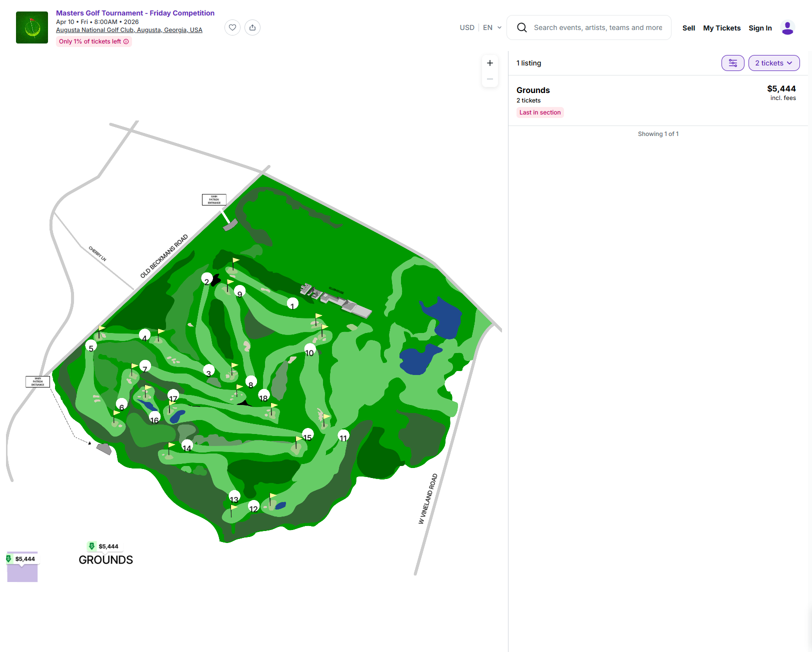
Task: Select hole 1 marker on map
Action: [x=292, y=303]
